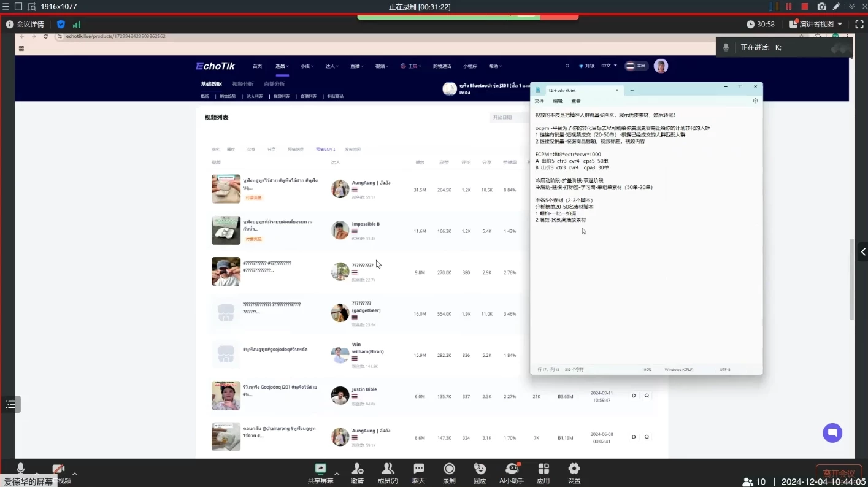Open the 应用 apps icon
The height and width of the screenshot is (487, 868).
(543, 469)
